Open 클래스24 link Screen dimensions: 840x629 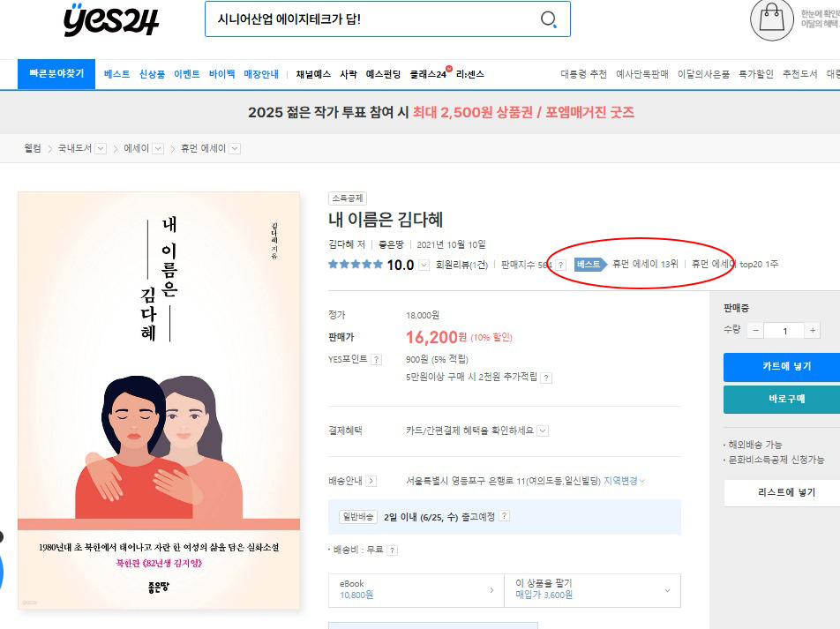point(428,74)
